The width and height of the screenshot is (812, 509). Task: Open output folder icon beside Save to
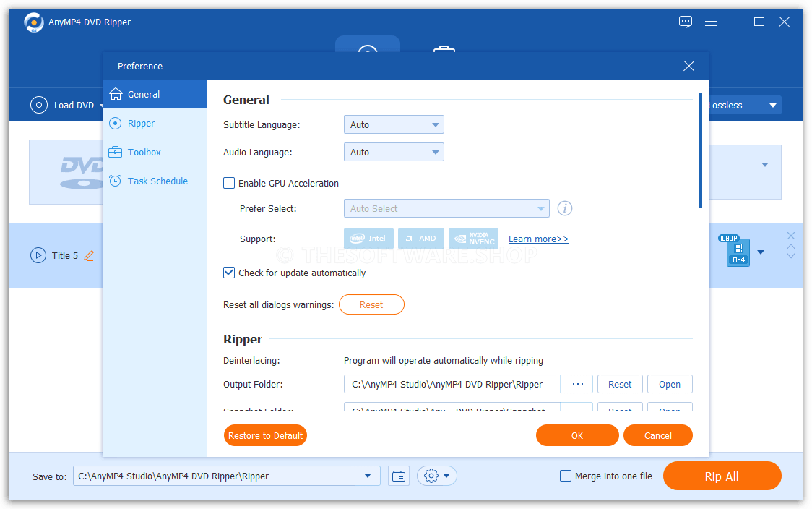click(399, 476)
